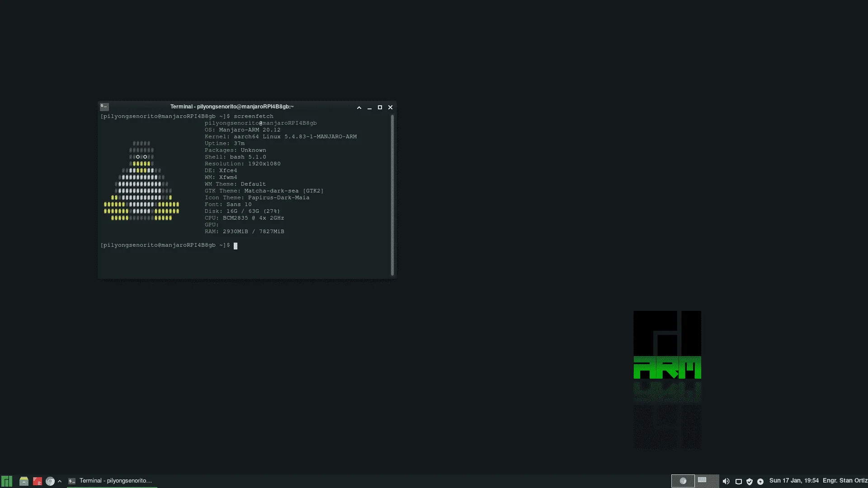Screen dimensions: 868x488
Task: Click the "CPU: BCM2835 @ 4x 2GHz" line
Action: [244, 218]
